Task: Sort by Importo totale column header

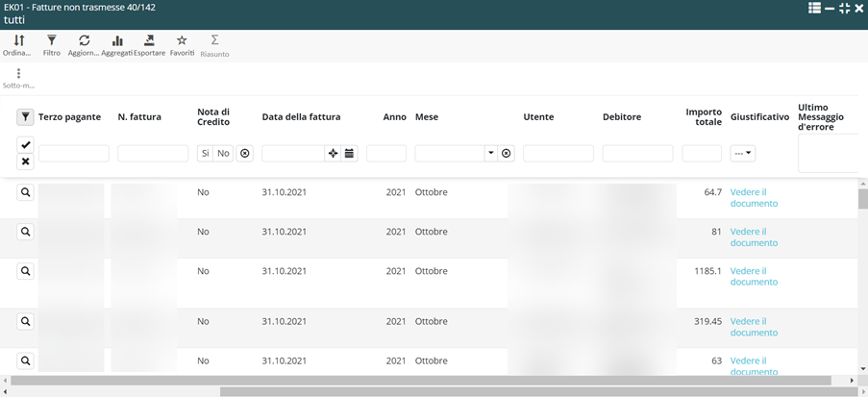Action: pos(704,116)
